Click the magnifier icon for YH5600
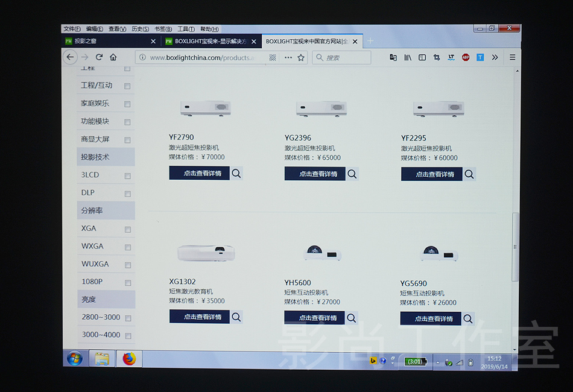Screen dimensions: 573x392 point(352,318)
